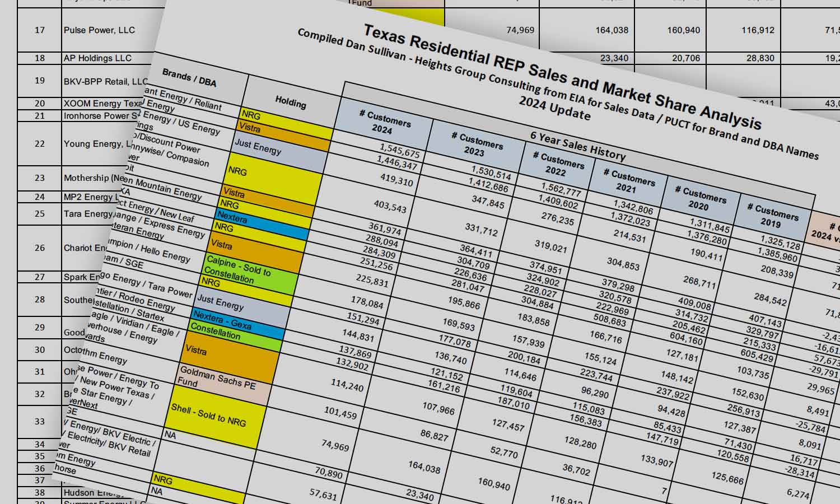The height and width of the screenshot is (504, 840).
Task: Click the 178,084 customers cell
Action: (367, 302)
